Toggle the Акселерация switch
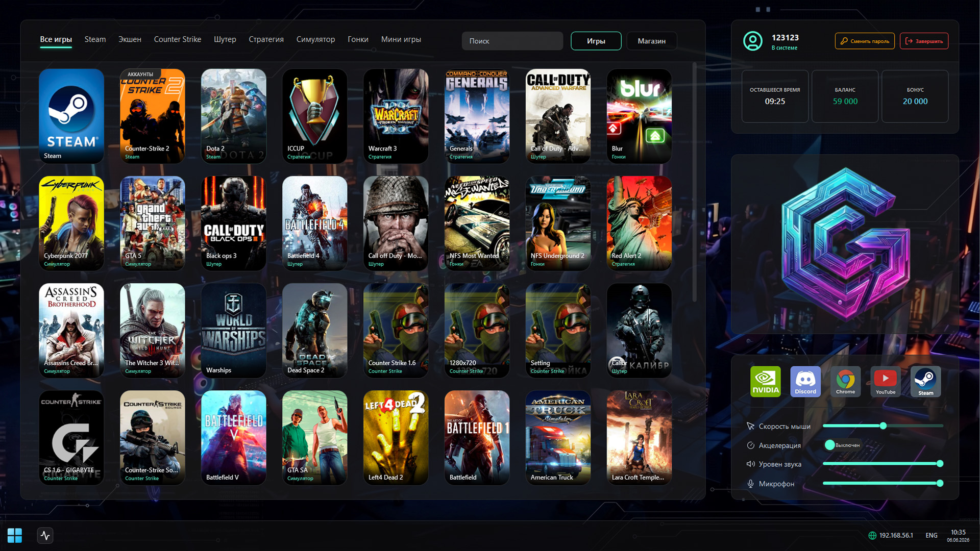The width and height of the screenshot is (980, 551). [843, 445]
